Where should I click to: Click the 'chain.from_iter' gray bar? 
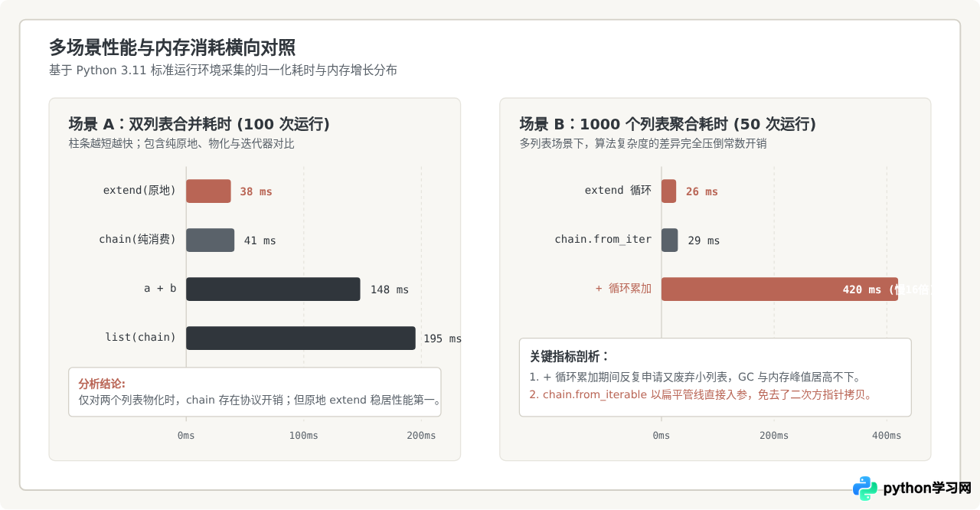coord(670,240)
